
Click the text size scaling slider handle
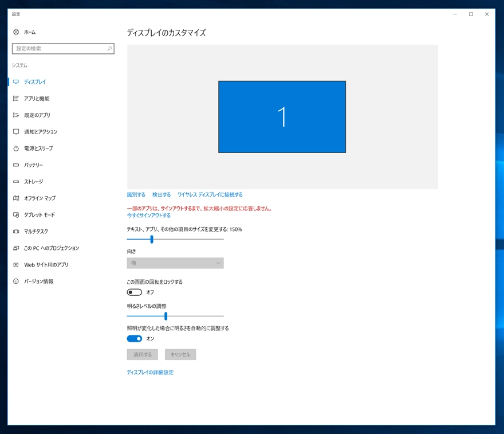[152, 239]
